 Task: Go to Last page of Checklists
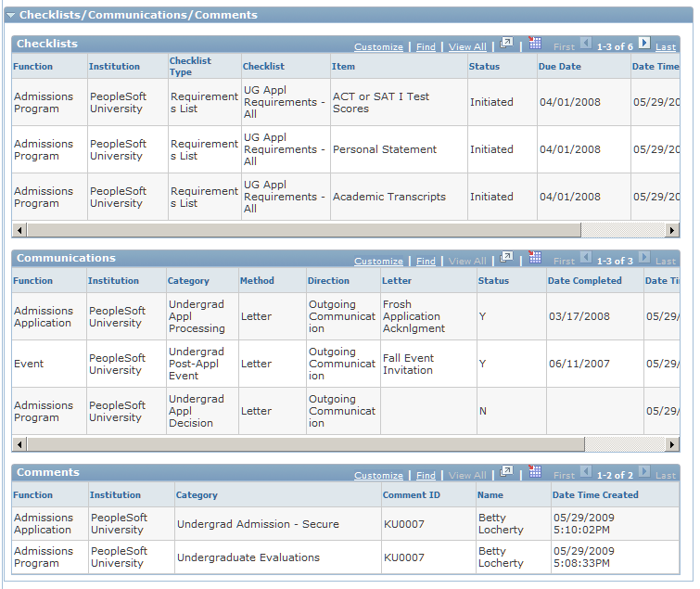666,47
